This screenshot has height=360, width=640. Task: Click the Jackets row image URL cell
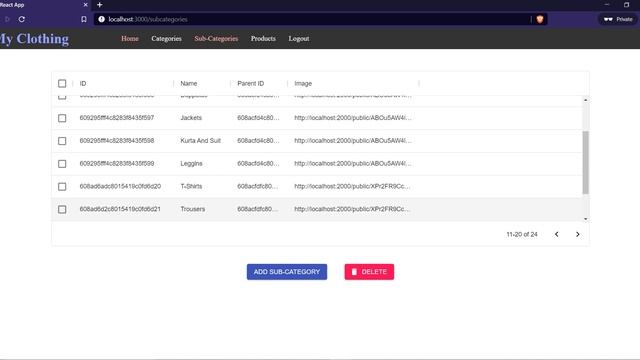coord(353,118)
